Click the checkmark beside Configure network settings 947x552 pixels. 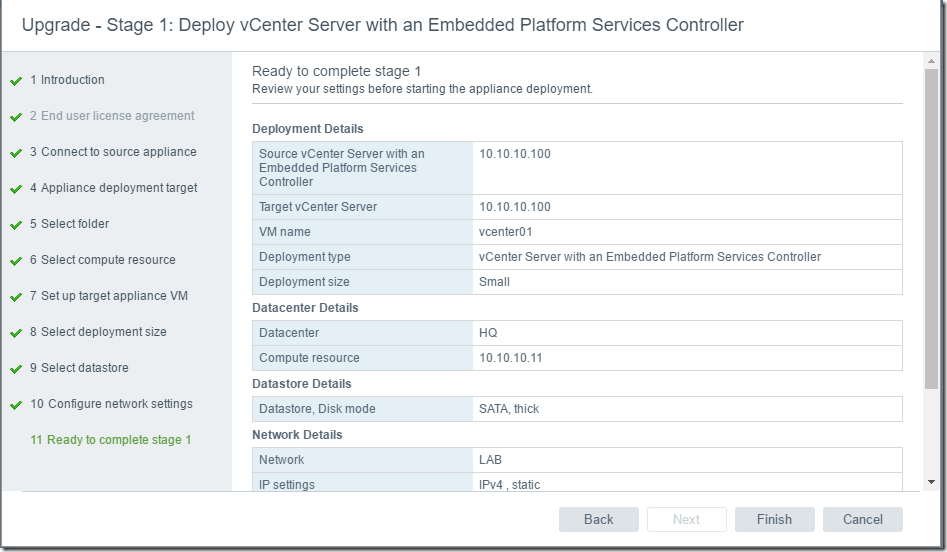pos(16,405)
